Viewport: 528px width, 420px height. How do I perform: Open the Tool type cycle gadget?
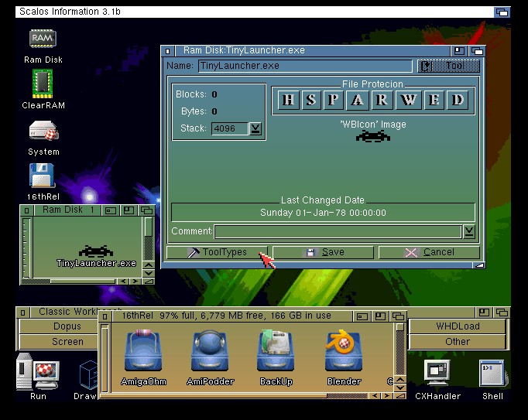(447, 67)
